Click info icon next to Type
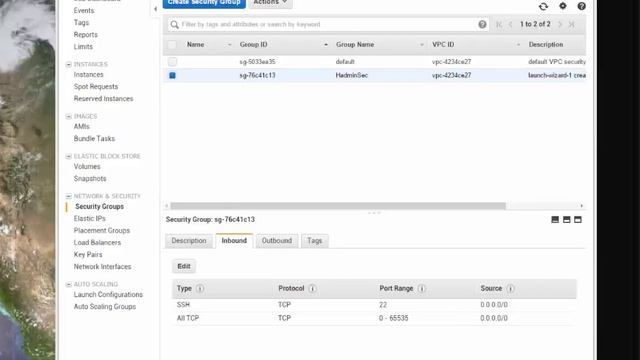640x360 pixels. point(200,289)
